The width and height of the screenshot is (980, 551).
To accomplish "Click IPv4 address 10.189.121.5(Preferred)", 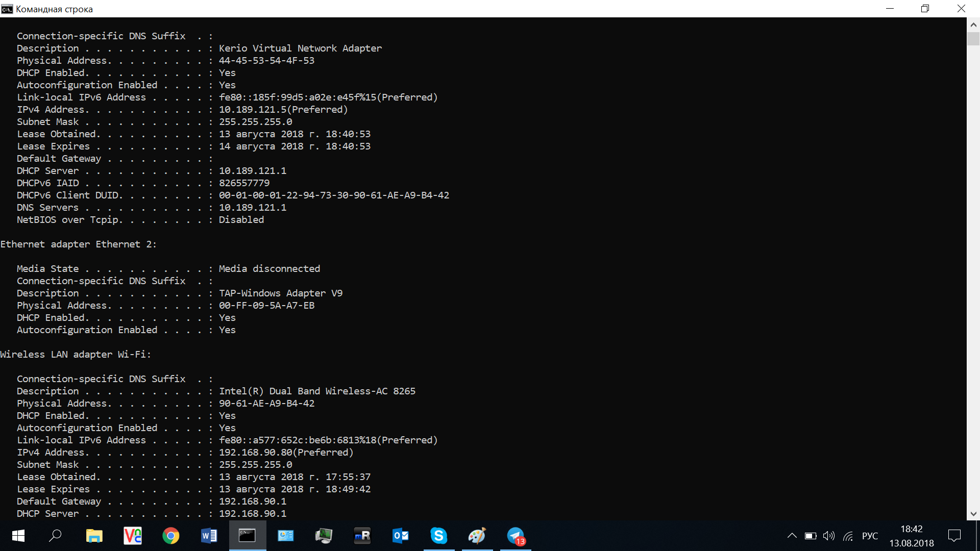I will (x=283, y=109).
